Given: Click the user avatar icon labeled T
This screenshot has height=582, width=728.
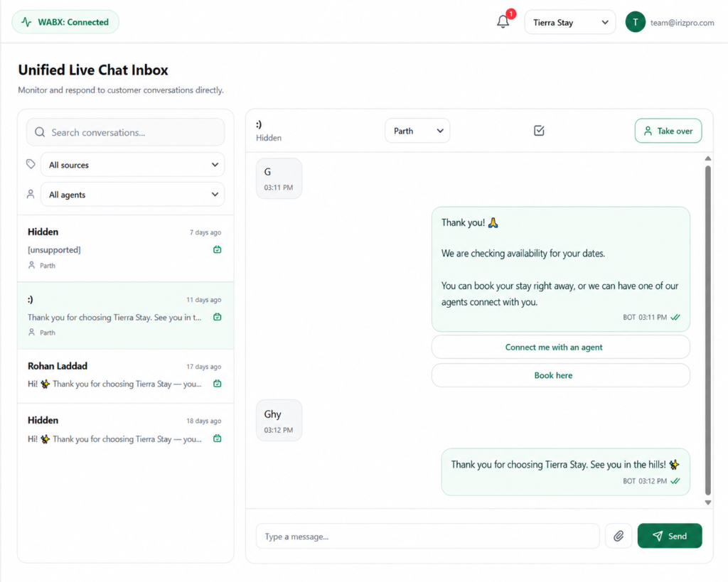Looking at the screenshot, I should click(635, 22).
